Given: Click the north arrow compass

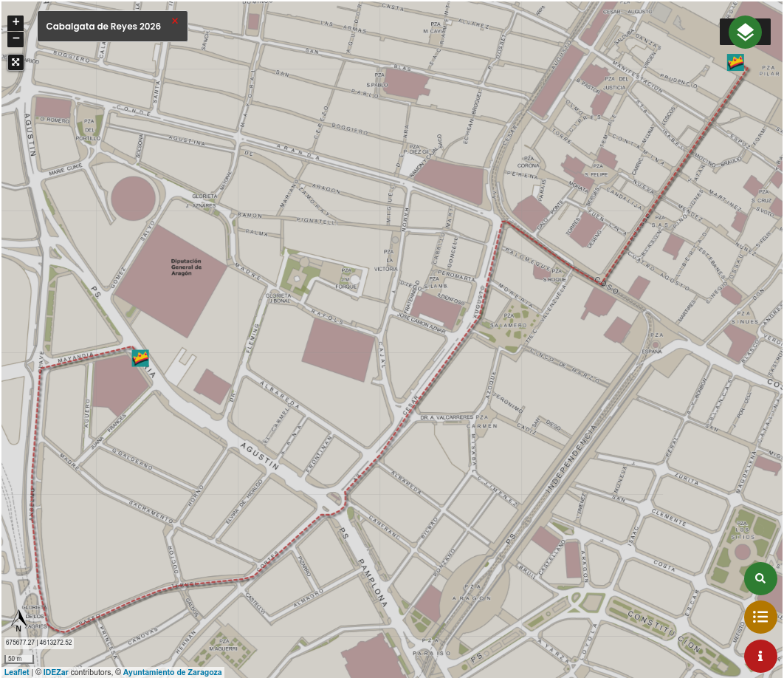Looking at the screenshot, I should point(18,621).
